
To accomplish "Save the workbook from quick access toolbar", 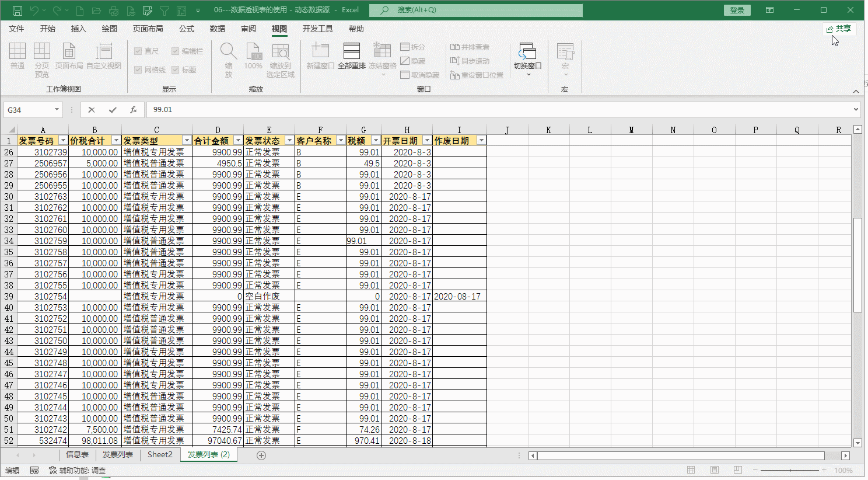I will pyautogui.click(x=17, y=11).
